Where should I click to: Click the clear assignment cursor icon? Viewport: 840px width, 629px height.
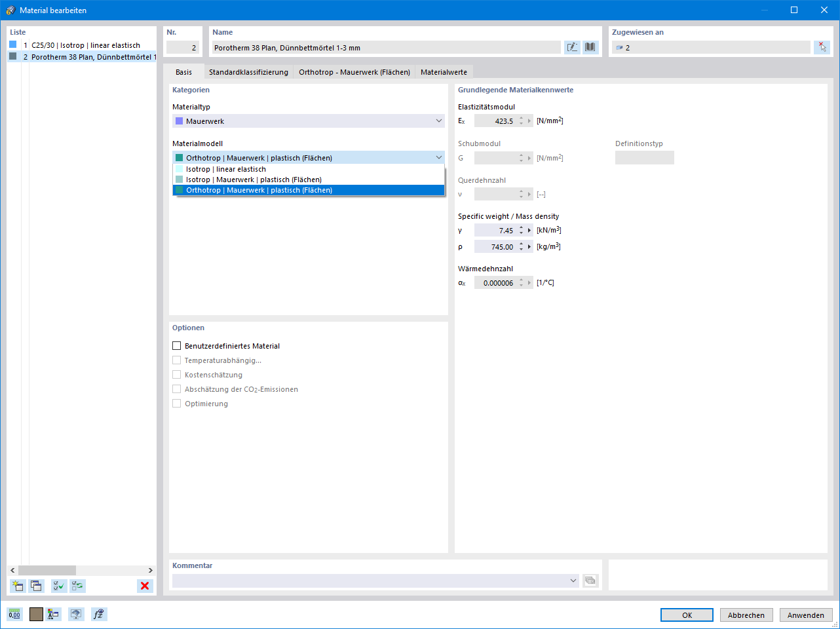click(x=822, y=47)
